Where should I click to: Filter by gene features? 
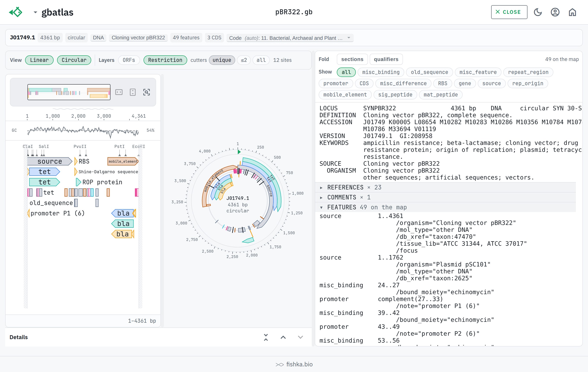pyautogui.click(x=465, y=83)
